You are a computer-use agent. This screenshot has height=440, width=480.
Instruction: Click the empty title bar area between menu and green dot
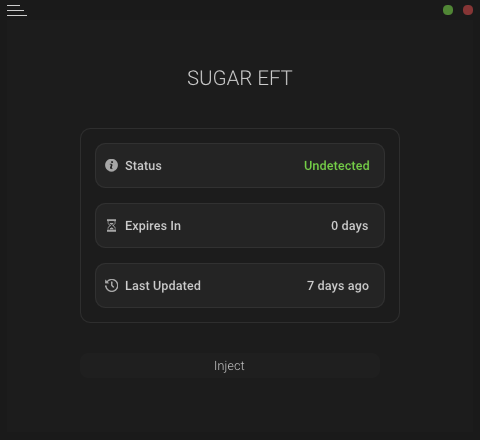tap(235, 10)
